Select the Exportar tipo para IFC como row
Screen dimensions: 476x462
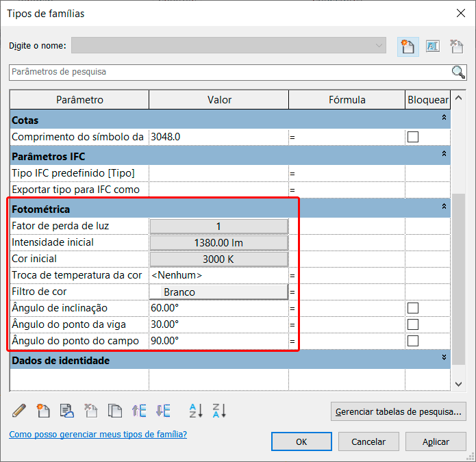coord(79,190)
